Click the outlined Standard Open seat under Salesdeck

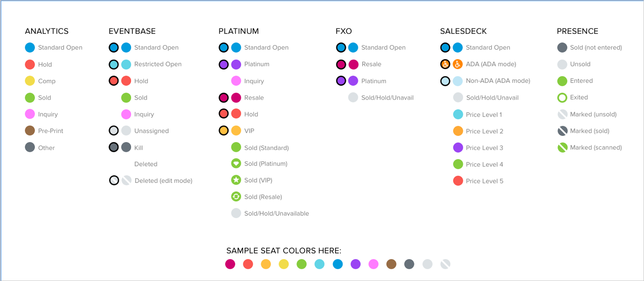(x=445, y=48)
